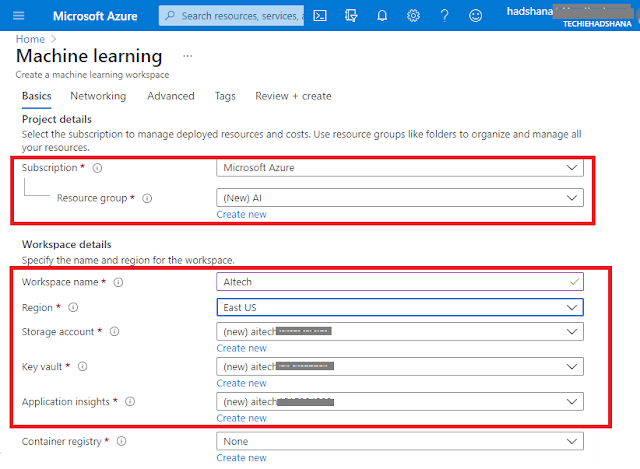Screen dimensions: 640x469
Task: Open the Region East US dropdown
Action: (400, 307)
